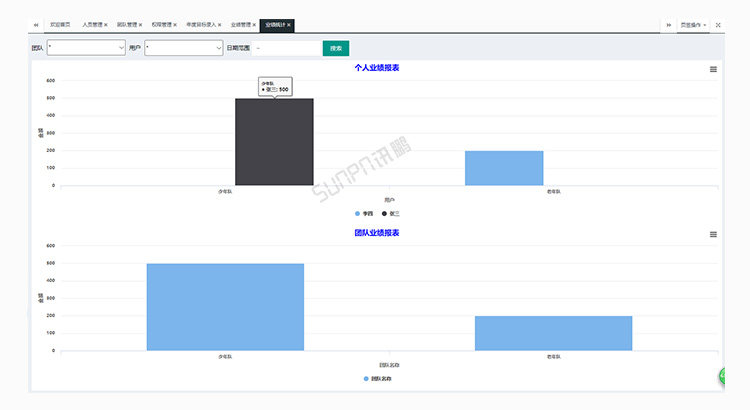This screenshot has width=750, height=410.
Task: Toggle the 张三 series in the legend
Action: point(390,213)
